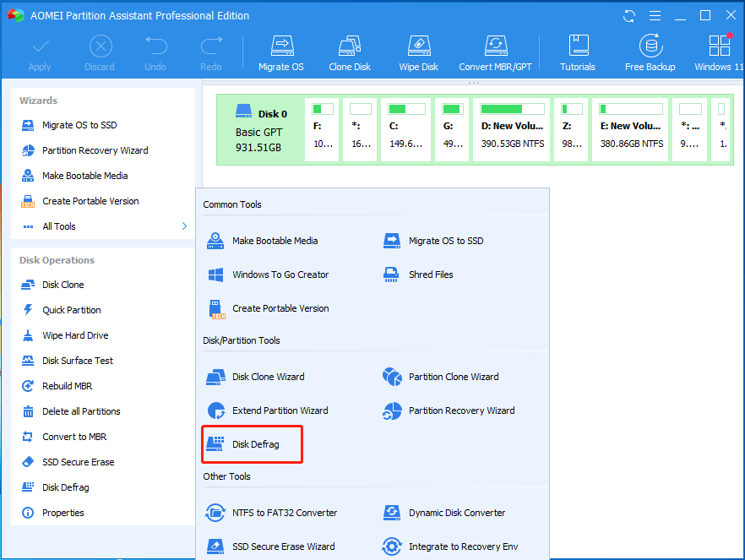Viewport: 745px width, 560px height.
Task: Select the D: New Volume partition block
Action: (x=511, y=128)
